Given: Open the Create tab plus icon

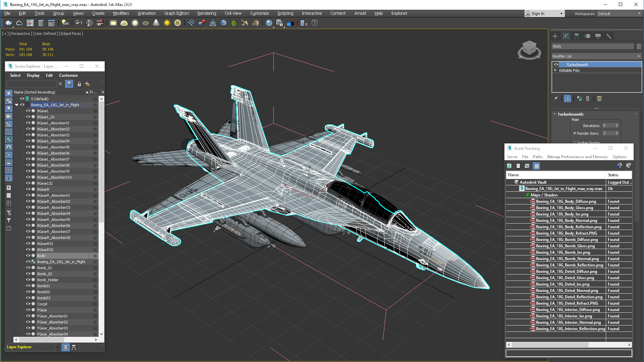Looking at the screenshot, I should (x=555, y=36).
